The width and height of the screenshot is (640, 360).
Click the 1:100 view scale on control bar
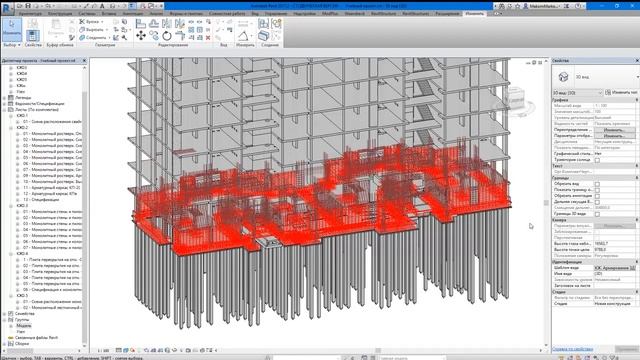coord(103,351)
